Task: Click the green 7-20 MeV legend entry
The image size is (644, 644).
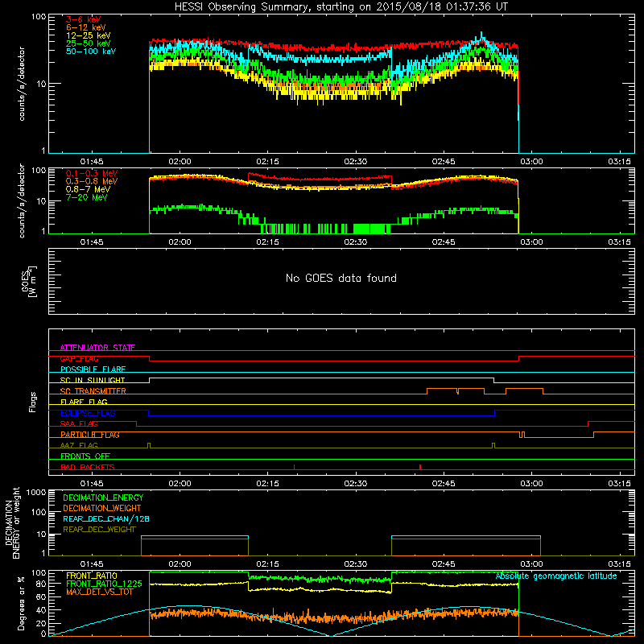Action: [x=87, y=197]
